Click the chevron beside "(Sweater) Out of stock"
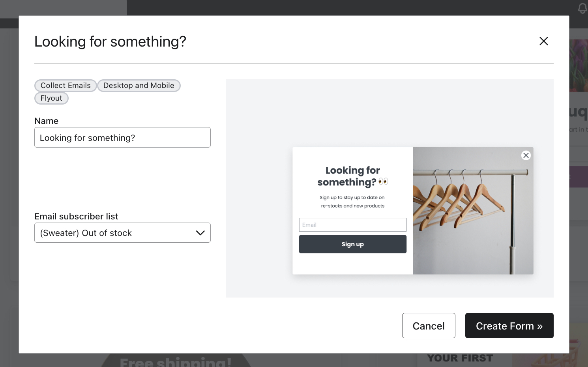The image size is (588, 367). click(200, 232)
